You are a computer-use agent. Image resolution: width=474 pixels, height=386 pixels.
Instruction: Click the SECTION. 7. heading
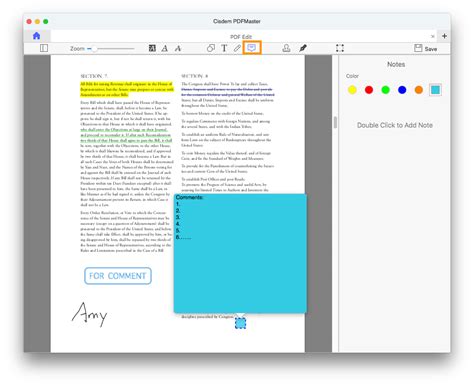(94, 76)
